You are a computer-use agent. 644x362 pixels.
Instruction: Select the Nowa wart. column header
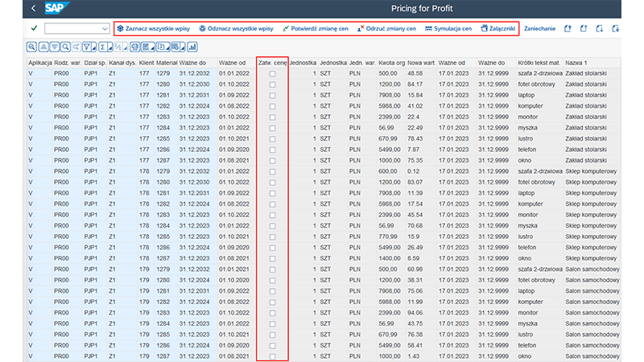421,63
